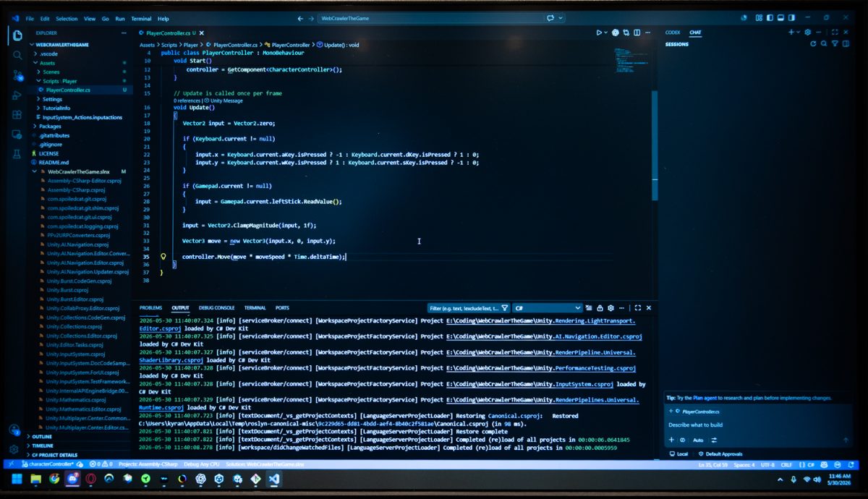Click the Go Back arrow in title bar
The image size is (868, 499).
(300, 18)
